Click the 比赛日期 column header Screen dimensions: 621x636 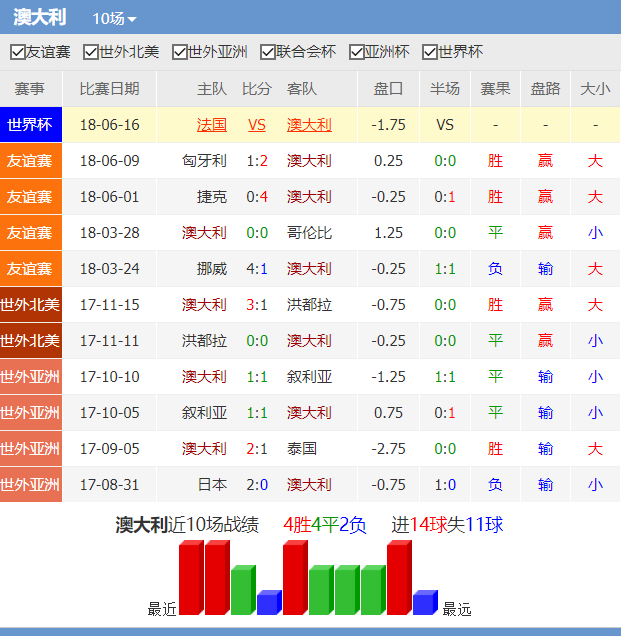point(109,89)
